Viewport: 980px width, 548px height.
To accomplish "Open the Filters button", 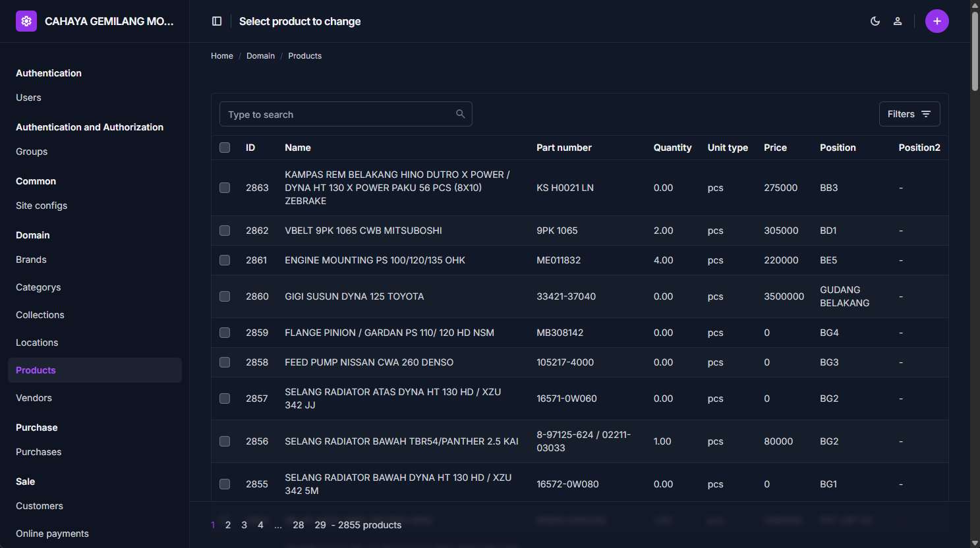I will 909,114.
